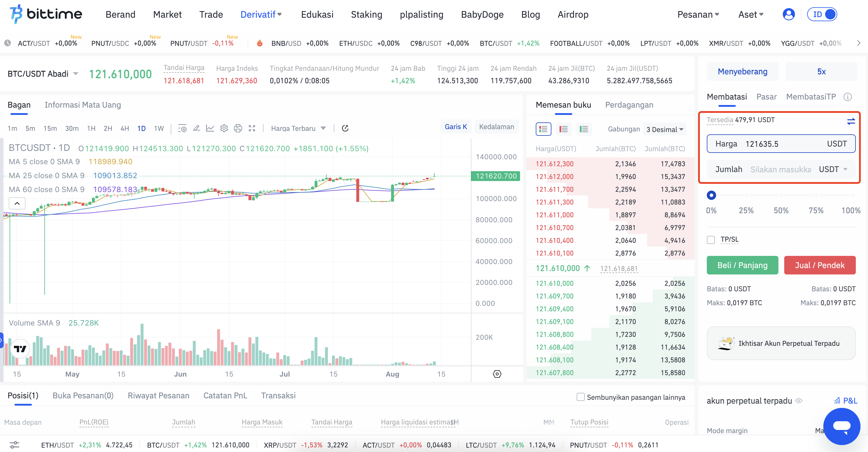Show sell-only order book view icon
The width and height of the screenshot is (868, 452).
pos(563,129)
